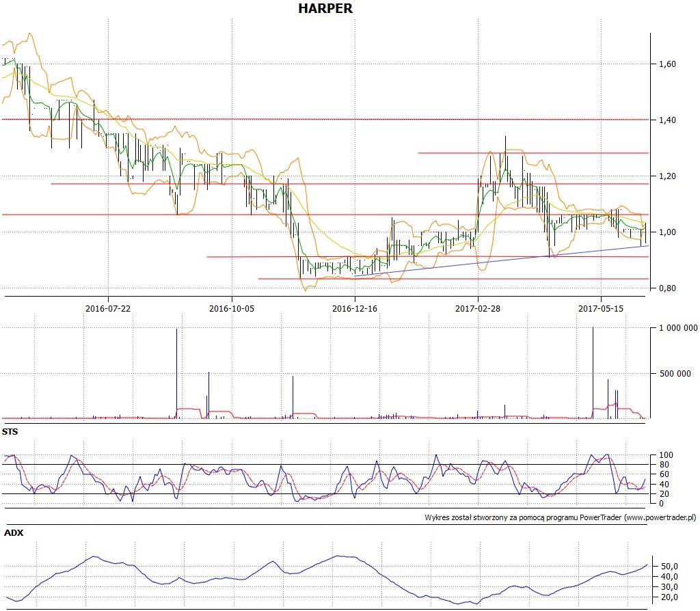This screenshot has width=700, height=611.
Task: Select the 2016-12-16 date label
Action: pyautogui.click(x=355, y=308)
